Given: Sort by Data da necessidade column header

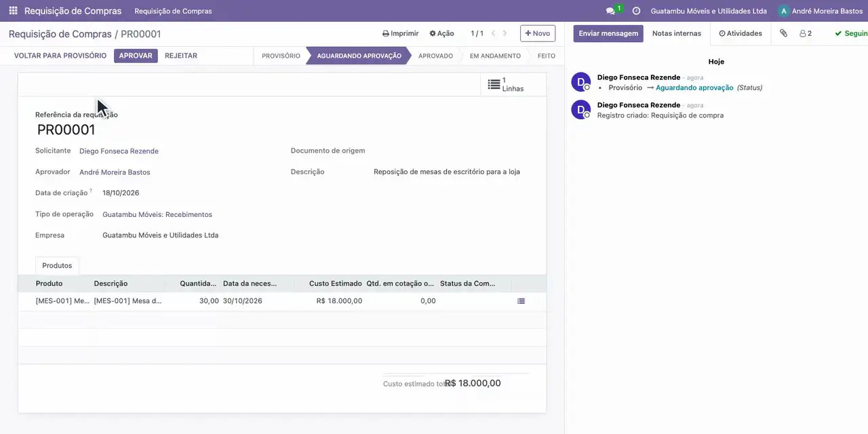Looking at the screenshot, I should click(250, 283).
